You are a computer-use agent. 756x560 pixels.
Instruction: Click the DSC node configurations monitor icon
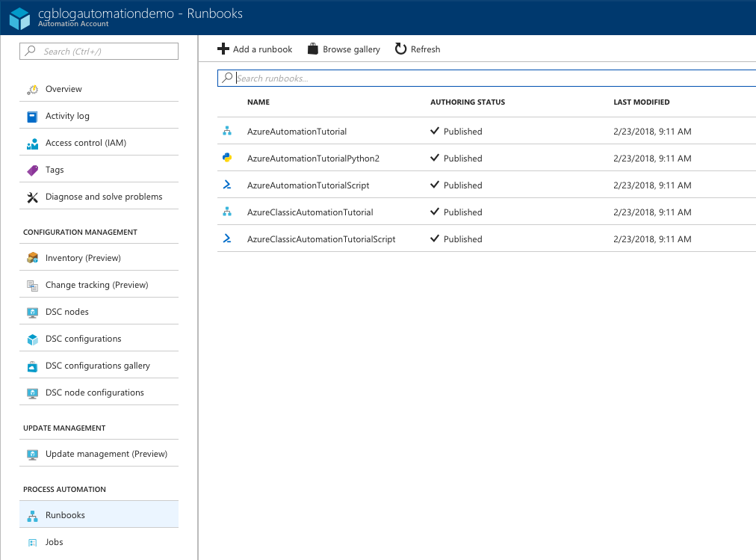tap(32, 393)
